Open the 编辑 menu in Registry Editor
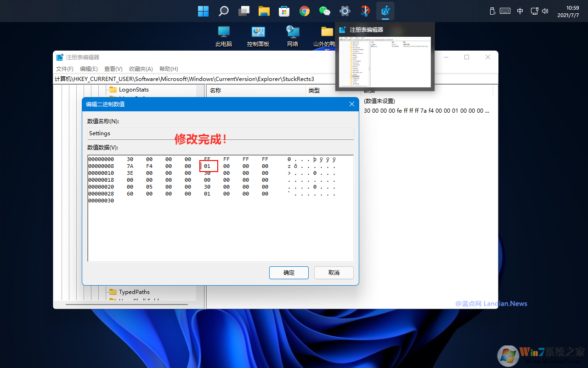 [89, 69]
